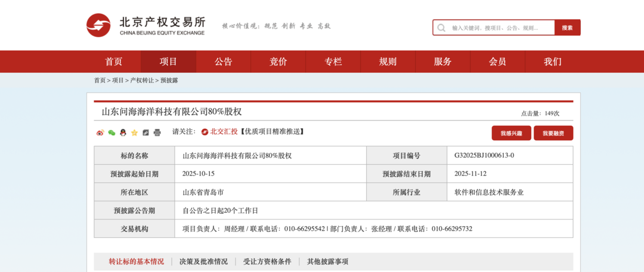Click the yellow star favorite icon
Image resolution: width=644 pixels, height=272 pixels.
coord(134,132)
